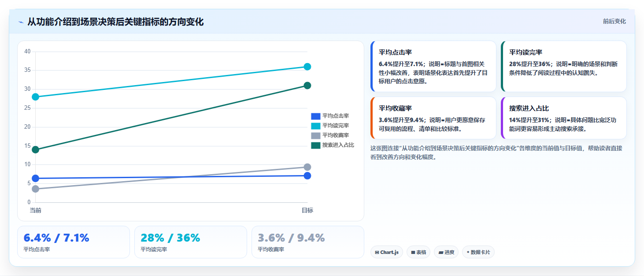Click 平均收藏率 label under 3.6% / 9.4%
Image resolution: width=644 pixels, height=276 pixels.
271,250
